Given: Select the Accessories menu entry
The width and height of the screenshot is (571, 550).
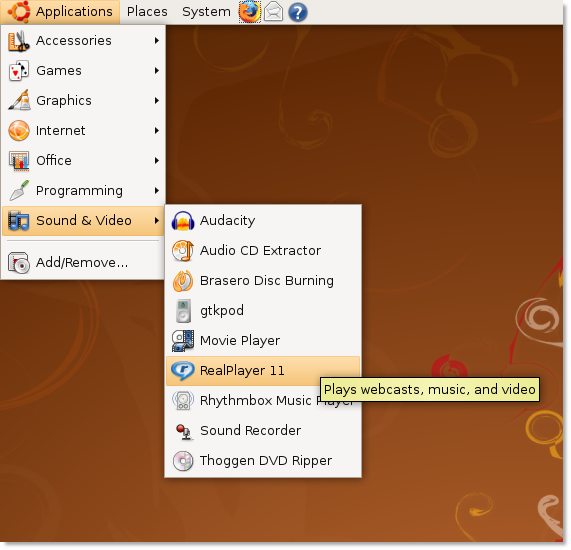Looking at the screenshot, I should pyautogui.click(x=83, y=40).
